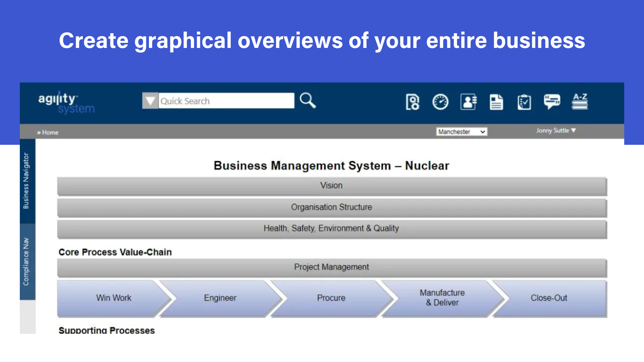Open the documents page icon
Screen dimensions: 644x362
coord(496,102)
